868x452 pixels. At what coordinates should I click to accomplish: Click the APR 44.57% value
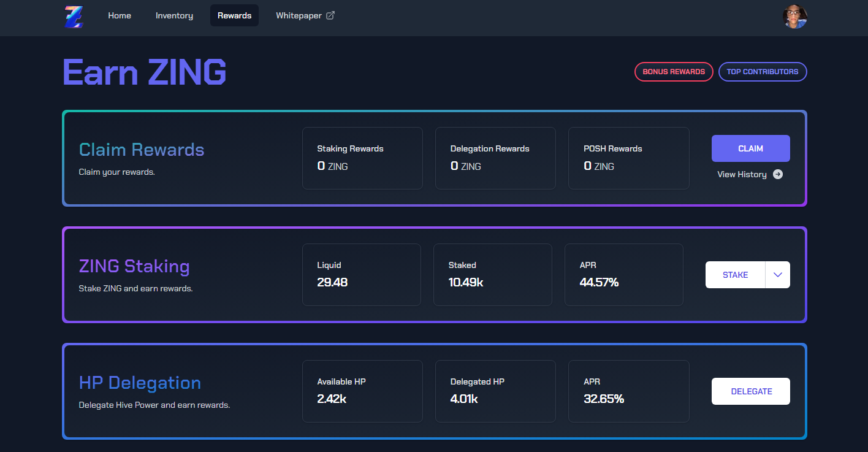(x=599, y=283)
